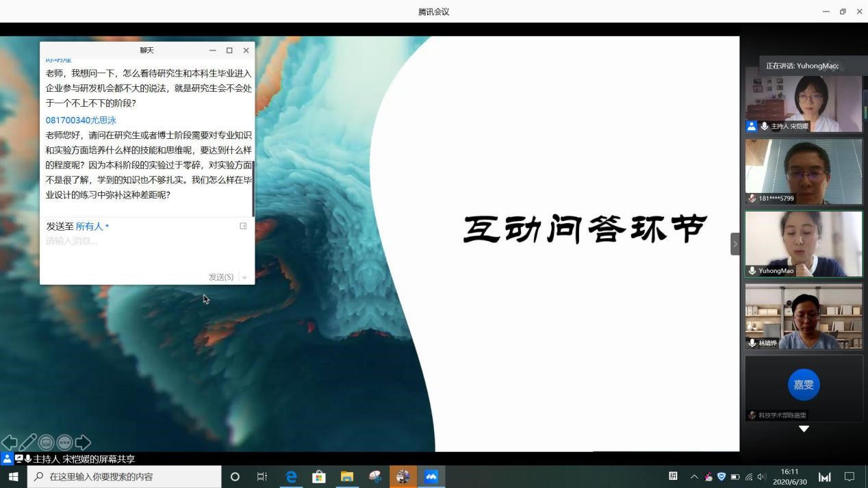Toggle the Chinese IME input mode indicator

tap(673, 476)
